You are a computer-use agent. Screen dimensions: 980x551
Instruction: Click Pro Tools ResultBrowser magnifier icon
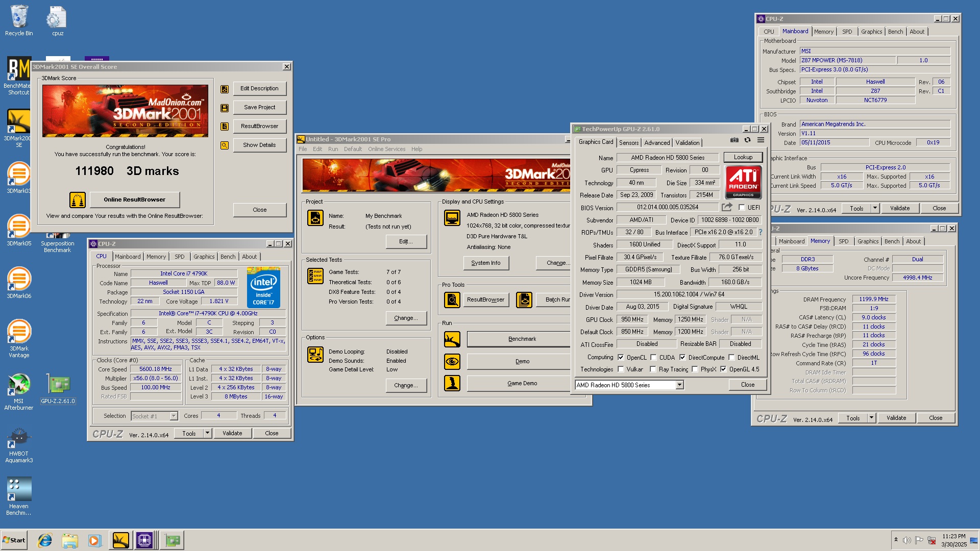click(452, 299)
